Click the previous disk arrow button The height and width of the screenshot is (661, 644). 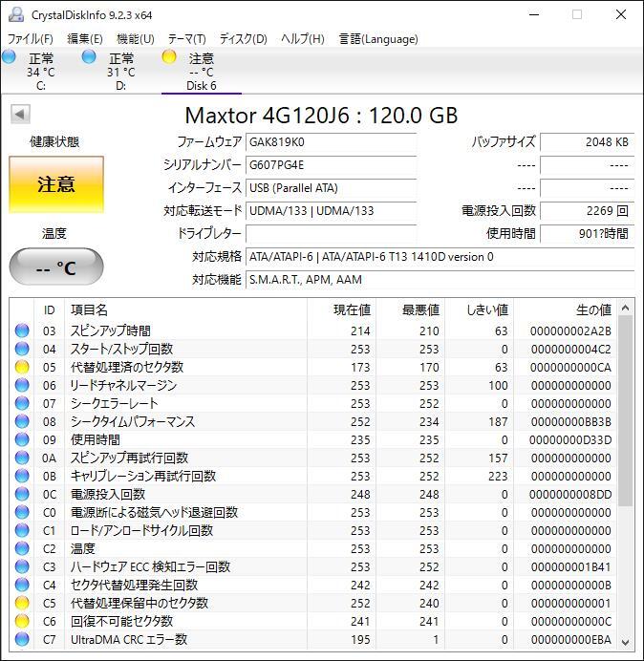click(20, 114)
